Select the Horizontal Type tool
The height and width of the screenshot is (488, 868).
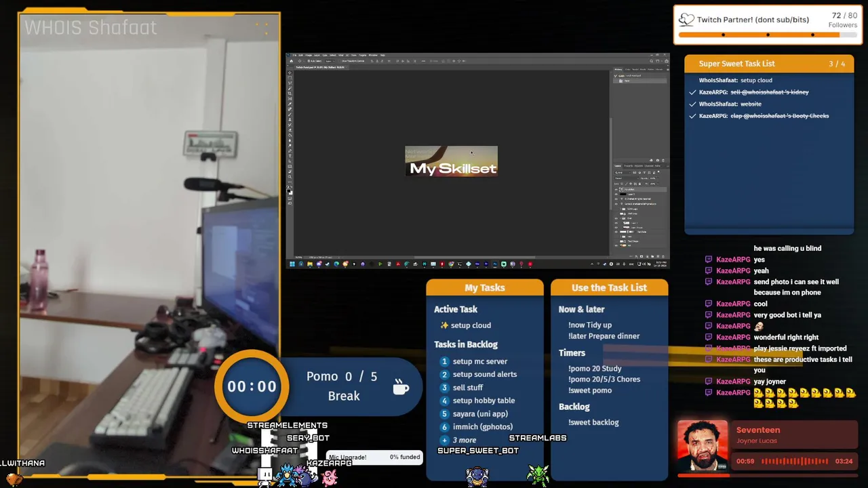(290, 156)
